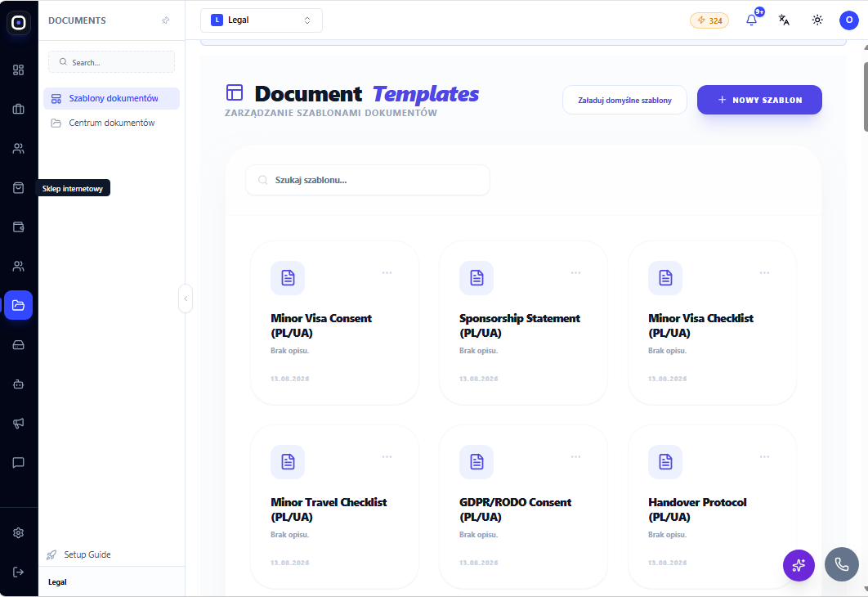Open the dashboard grid icon in sidebar
This screenshot has width=868, height=597.
pyautogui.click(x=18, y=70)
